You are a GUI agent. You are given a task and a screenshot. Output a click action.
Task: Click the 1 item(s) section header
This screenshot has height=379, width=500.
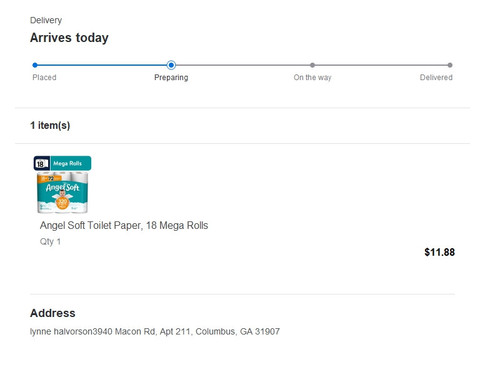click(x=50, y=125)
